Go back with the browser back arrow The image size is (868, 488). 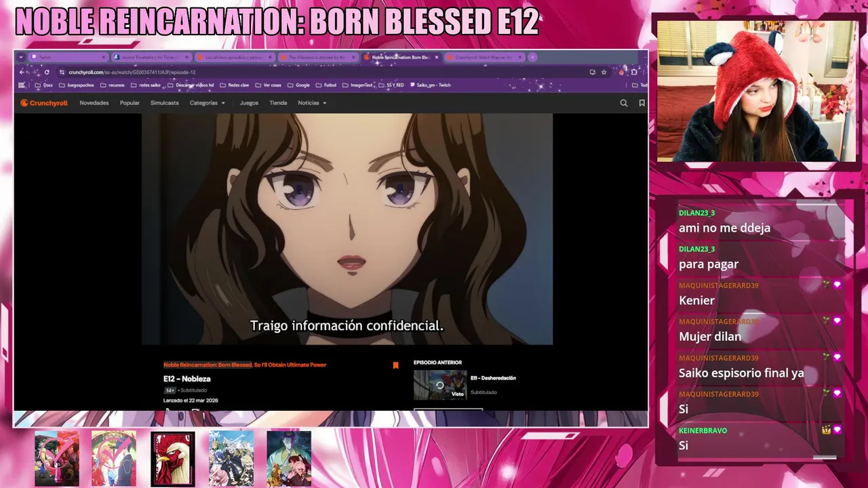[x=22, y=72]
